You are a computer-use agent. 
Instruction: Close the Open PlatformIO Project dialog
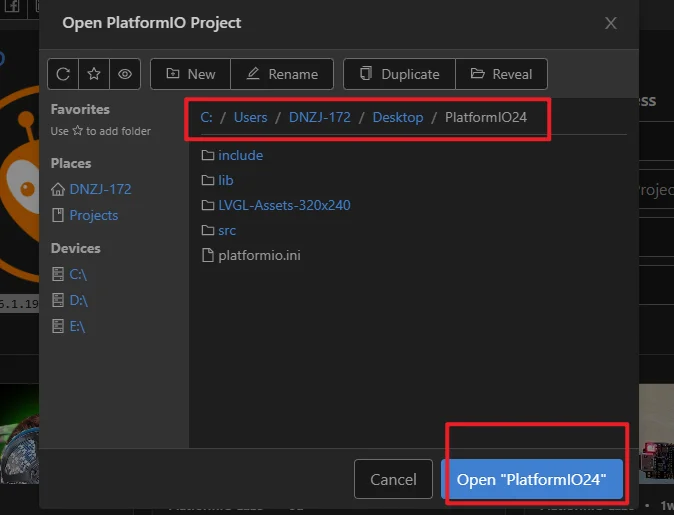611,23
